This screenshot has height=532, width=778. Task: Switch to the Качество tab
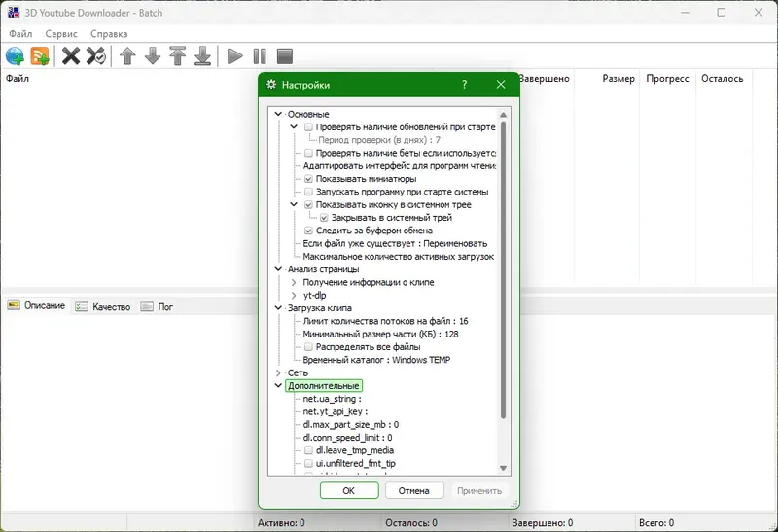click(103, 306)
